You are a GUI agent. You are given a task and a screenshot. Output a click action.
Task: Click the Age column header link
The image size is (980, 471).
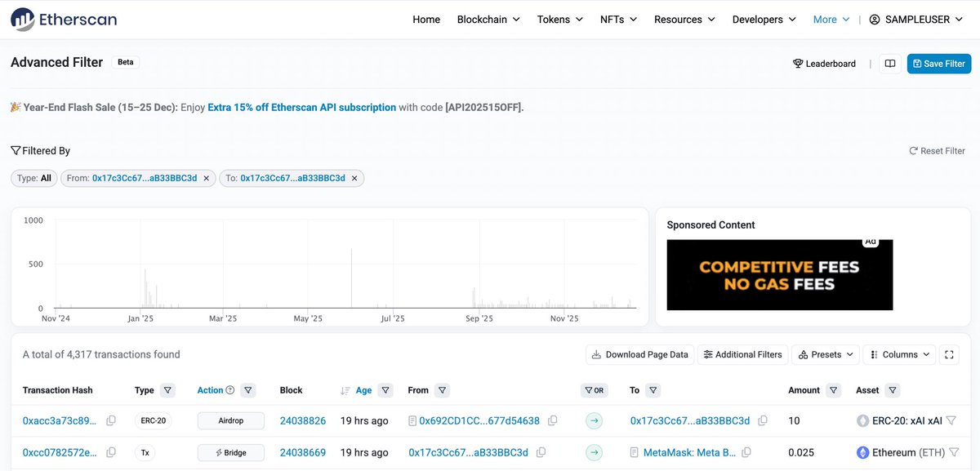[363, 390]
